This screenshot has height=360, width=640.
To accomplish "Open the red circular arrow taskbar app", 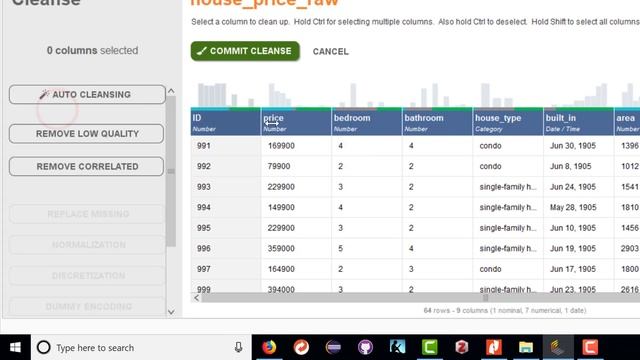I will (301, 347).
